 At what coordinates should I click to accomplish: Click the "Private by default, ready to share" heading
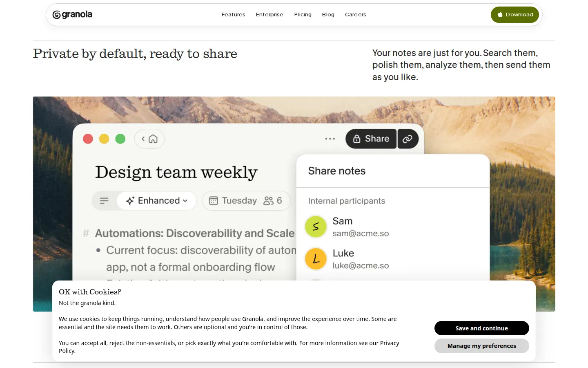click(x=135, y=54)
